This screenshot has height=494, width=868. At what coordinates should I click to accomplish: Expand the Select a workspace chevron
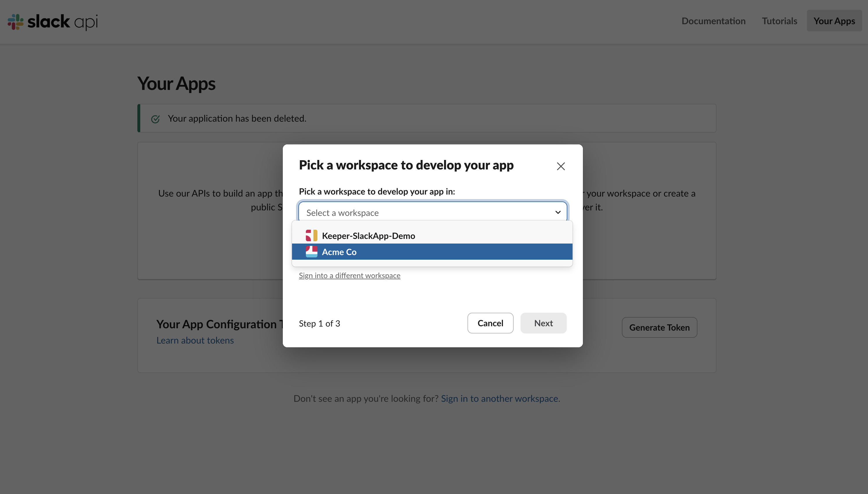558,212
